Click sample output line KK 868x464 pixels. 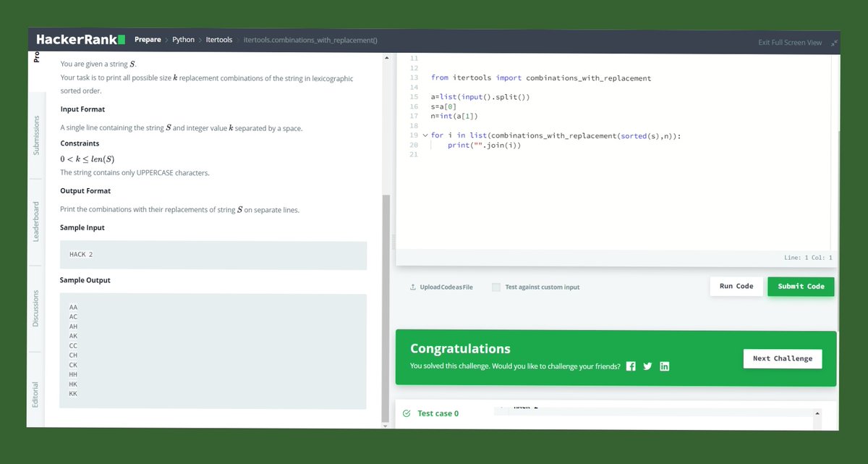pyautogui.click(x=73, y=394)
